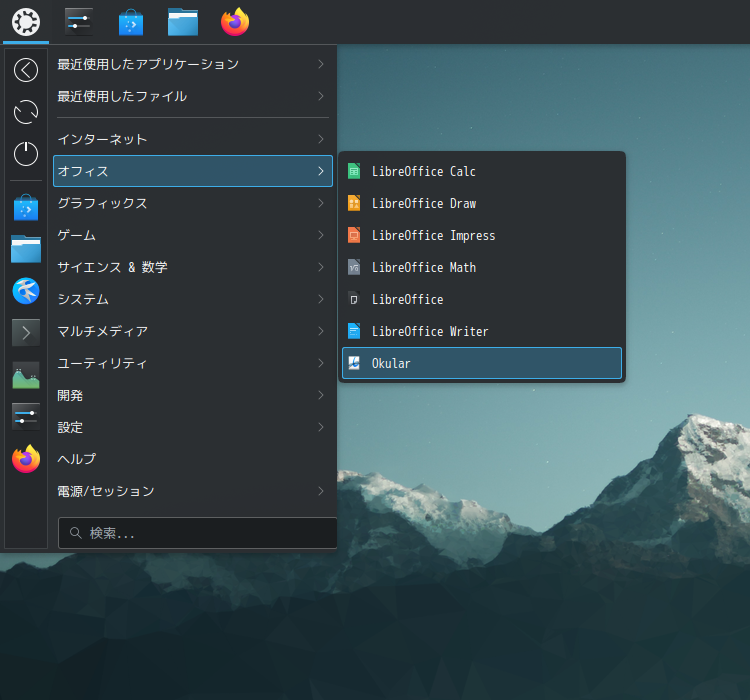Launch the Firefox favorite in the menu sidebar
This screenshot has width=750, height=700.
click(26, 458)
